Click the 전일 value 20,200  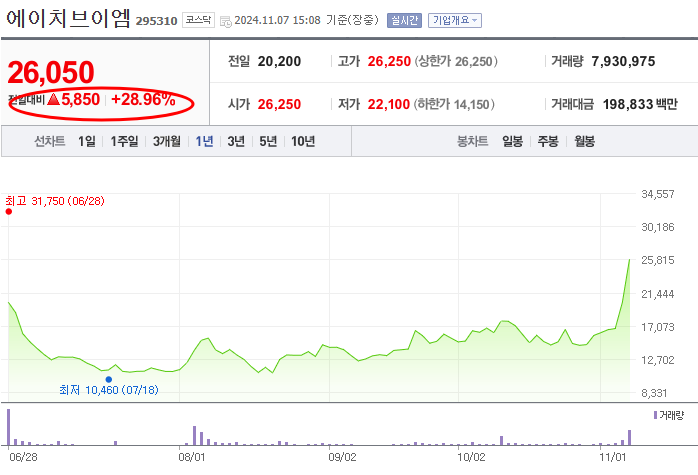click(279, 61)
